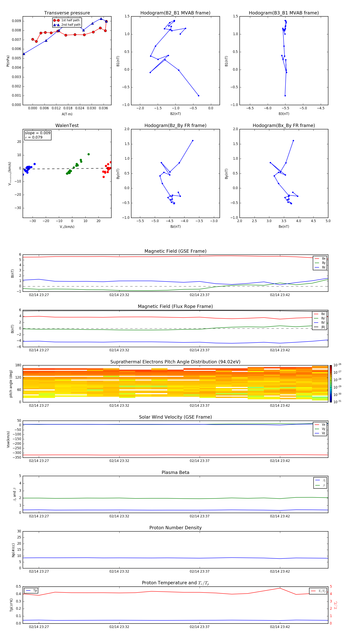The image size is (351, 644).
Task: Click 'Hodogram(Bz_By FR frame)' title
Action: pos(175,125)
